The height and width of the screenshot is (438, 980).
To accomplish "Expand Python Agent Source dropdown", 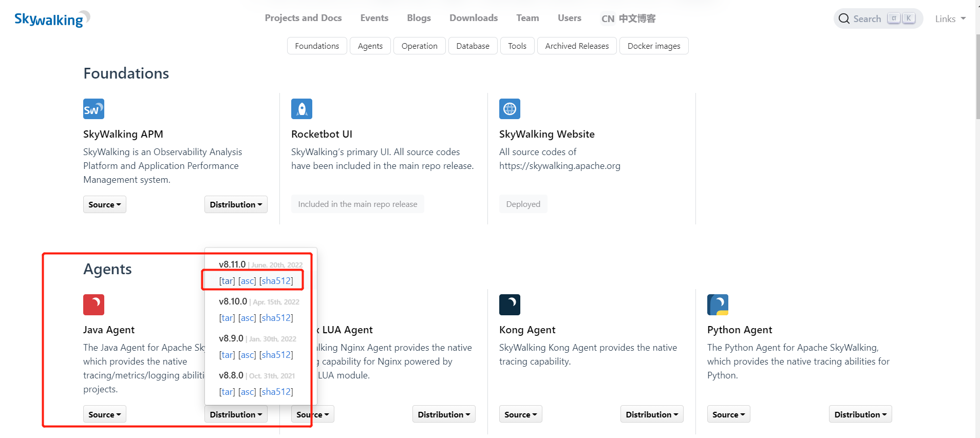I will point(728,414).
